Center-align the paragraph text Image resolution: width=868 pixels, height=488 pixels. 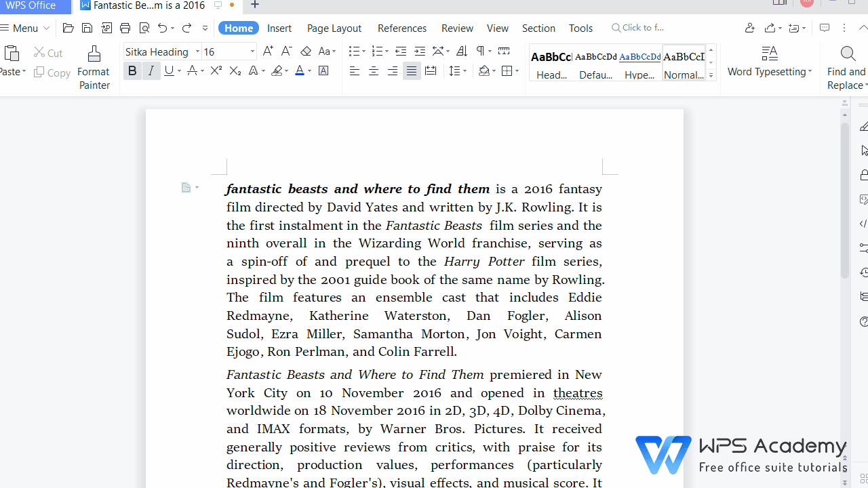tap(374, 70)
